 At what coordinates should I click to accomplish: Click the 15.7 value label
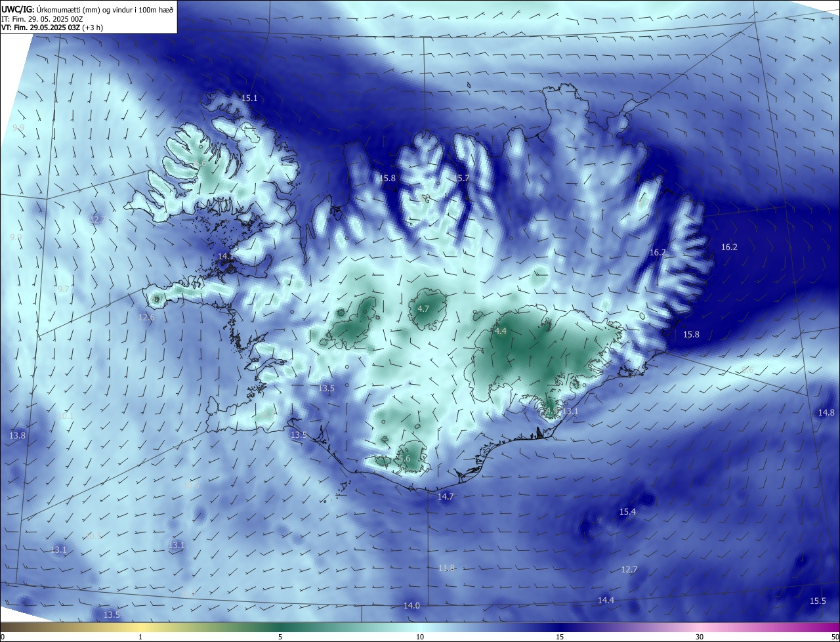462,179
